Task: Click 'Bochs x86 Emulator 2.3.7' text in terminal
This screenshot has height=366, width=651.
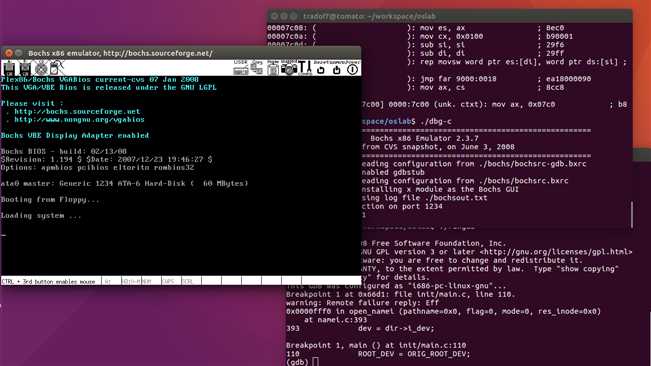Action: click(424, 138)
